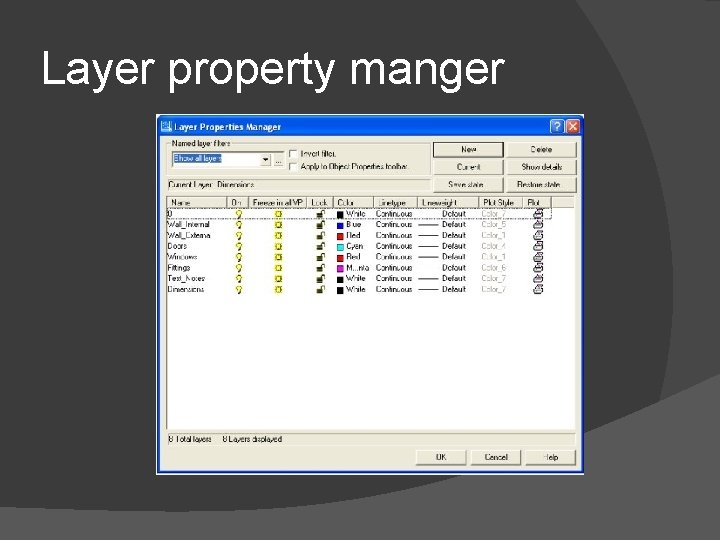Click the ellipsis button beside layer filter

click(278, 160)
